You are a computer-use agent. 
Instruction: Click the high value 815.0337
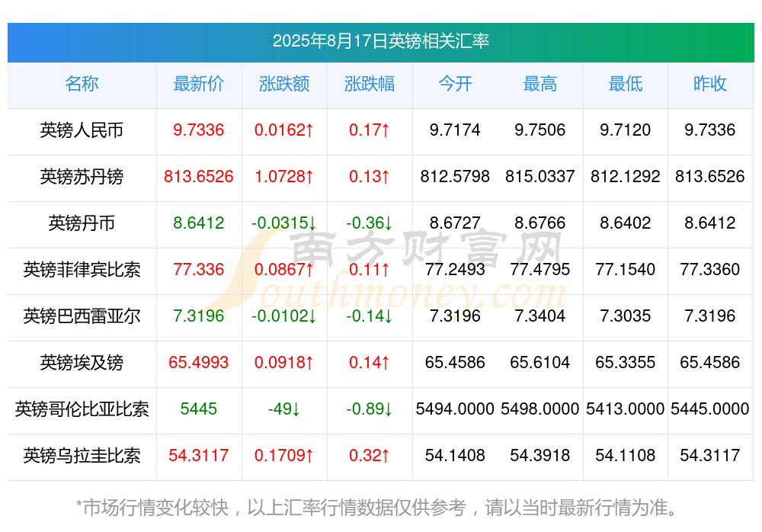coord(540,177)
